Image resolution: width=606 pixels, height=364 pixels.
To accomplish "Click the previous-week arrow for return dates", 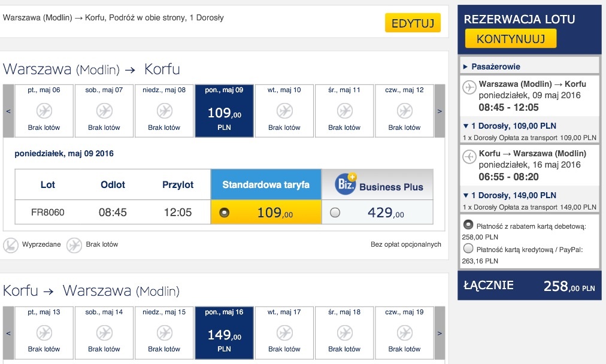I will point(8,333).
